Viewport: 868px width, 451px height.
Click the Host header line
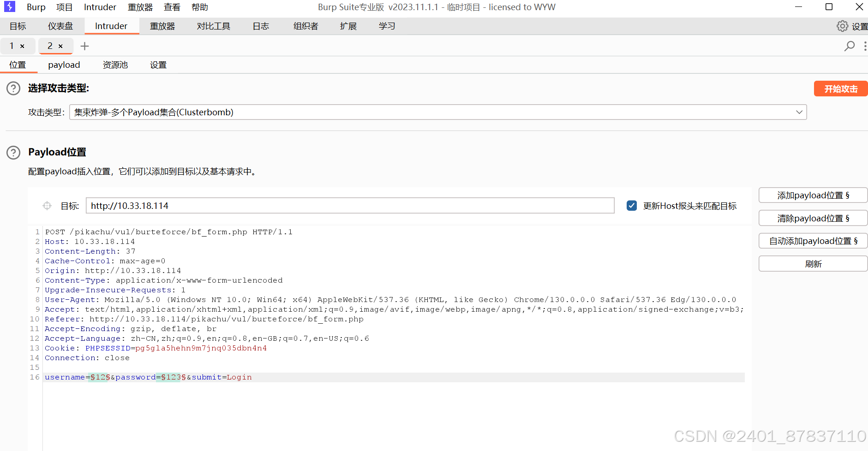90,242
